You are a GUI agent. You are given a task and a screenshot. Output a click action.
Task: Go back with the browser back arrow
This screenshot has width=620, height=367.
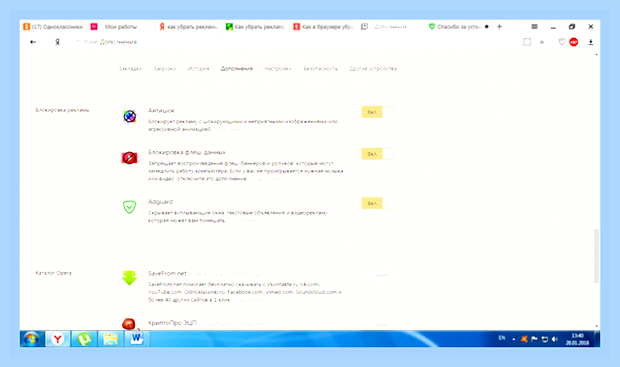pyautogui.click(x=33, y=42)
